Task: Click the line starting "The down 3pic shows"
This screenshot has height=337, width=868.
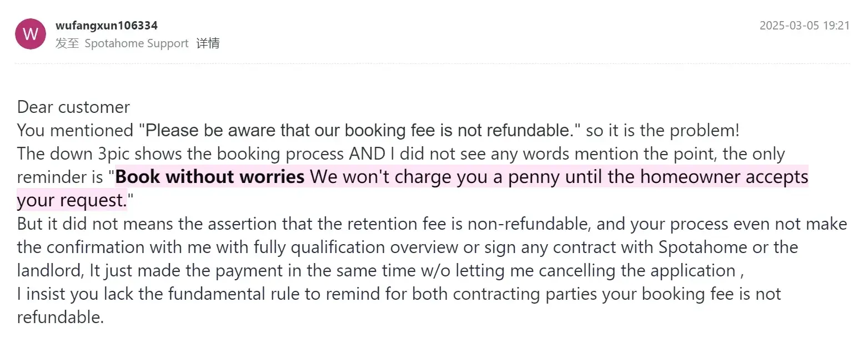Action: [401, 153]
